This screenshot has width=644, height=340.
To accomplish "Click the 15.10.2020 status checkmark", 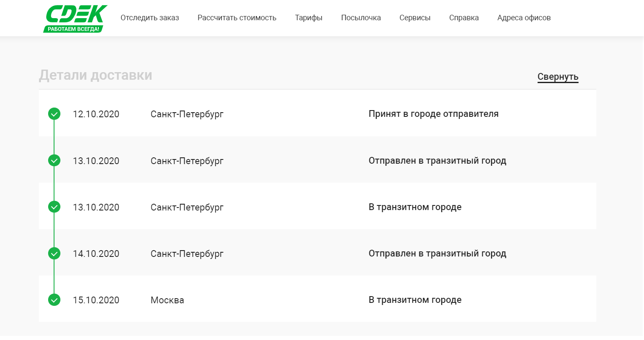I will [54, 300].
